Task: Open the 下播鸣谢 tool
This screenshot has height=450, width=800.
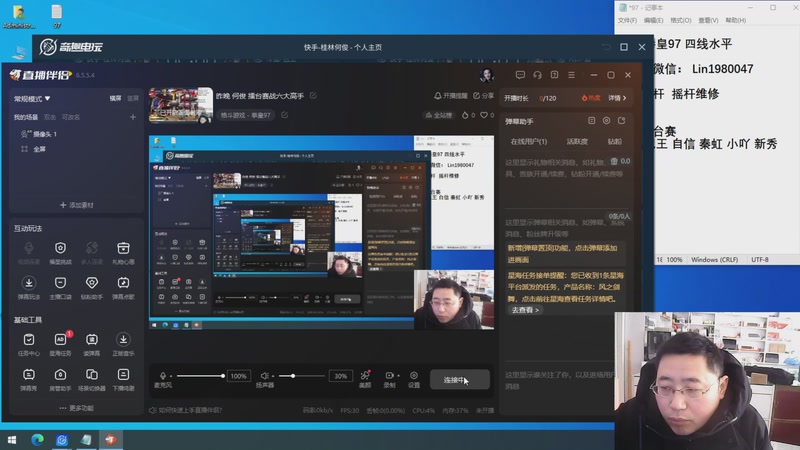Action: point(123,380)
